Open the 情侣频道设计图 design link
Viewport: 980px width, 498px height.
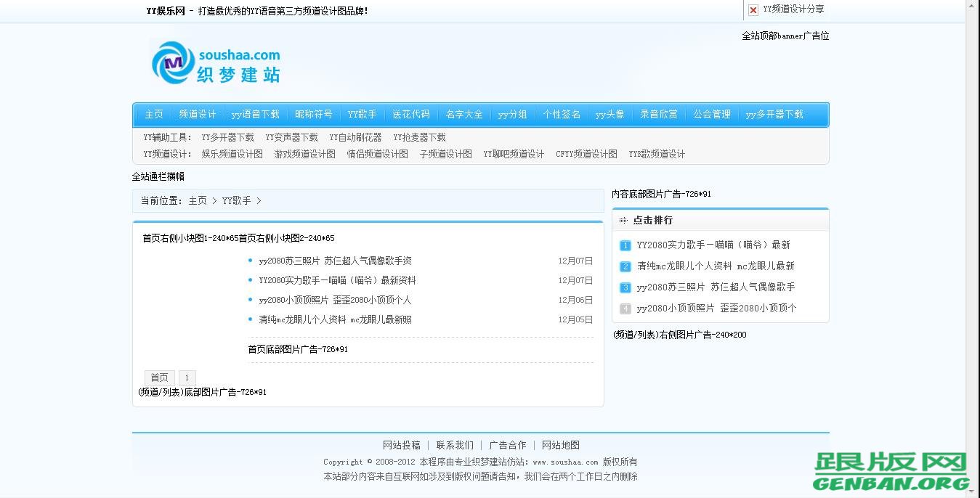tap(376, 154)
